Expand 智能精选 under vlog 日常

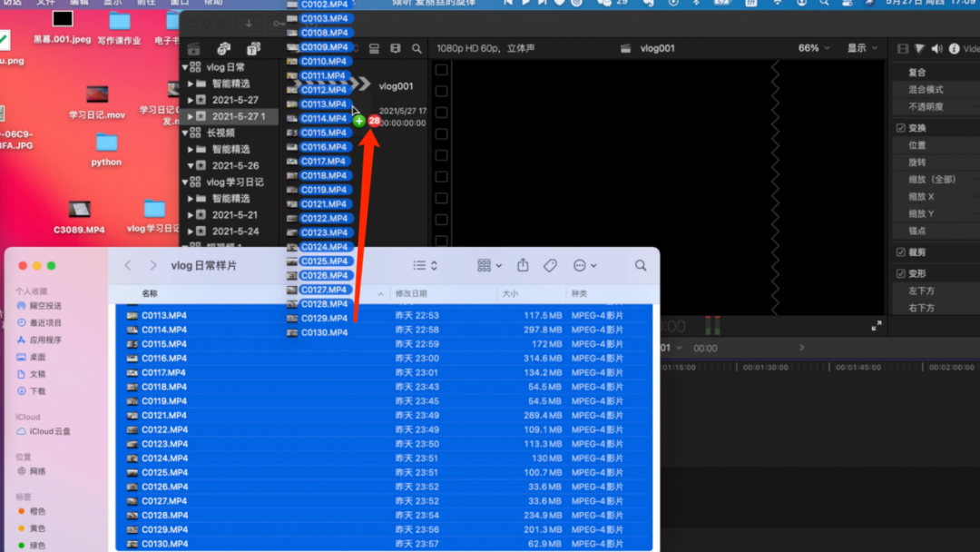coord(191,84)
